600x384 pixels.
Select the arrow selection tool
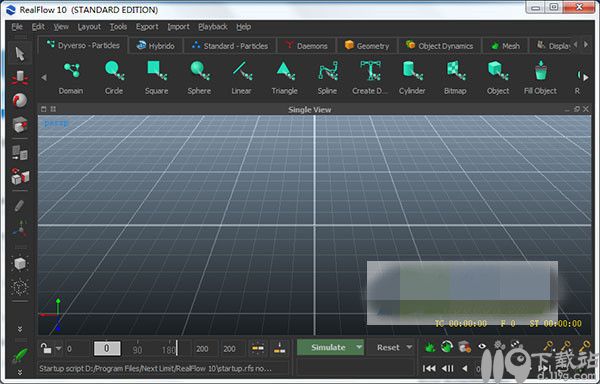20,54
